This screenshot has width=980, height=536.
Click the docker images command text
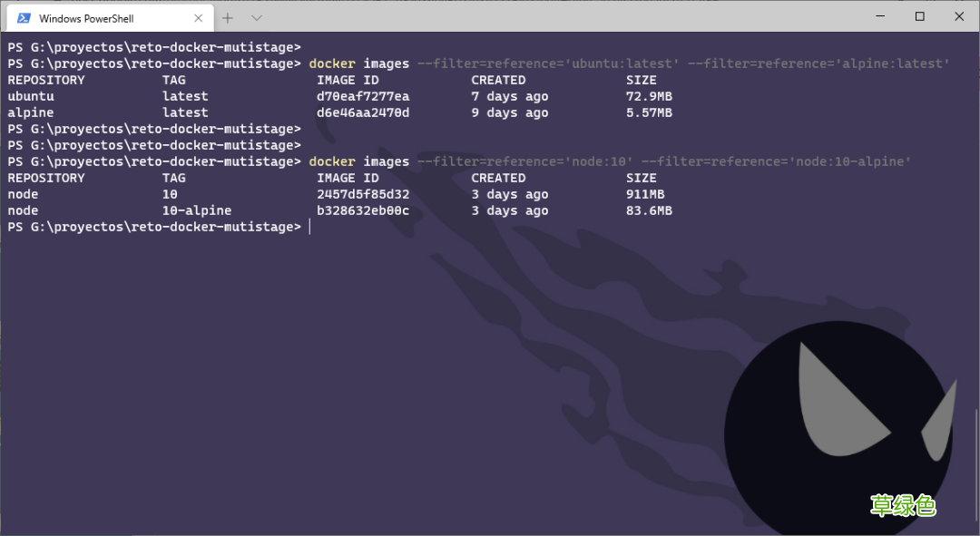pyautogui.click(x=359, y=63)
